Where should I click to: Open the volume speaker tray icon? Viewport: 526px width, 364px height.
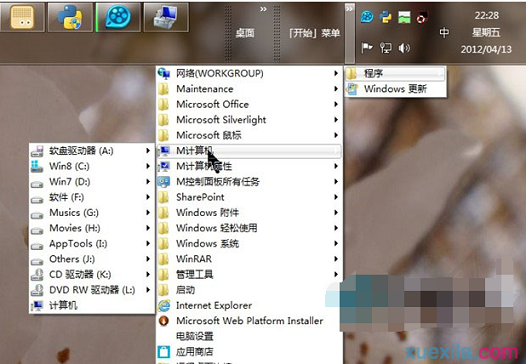[x=404, y=48]
